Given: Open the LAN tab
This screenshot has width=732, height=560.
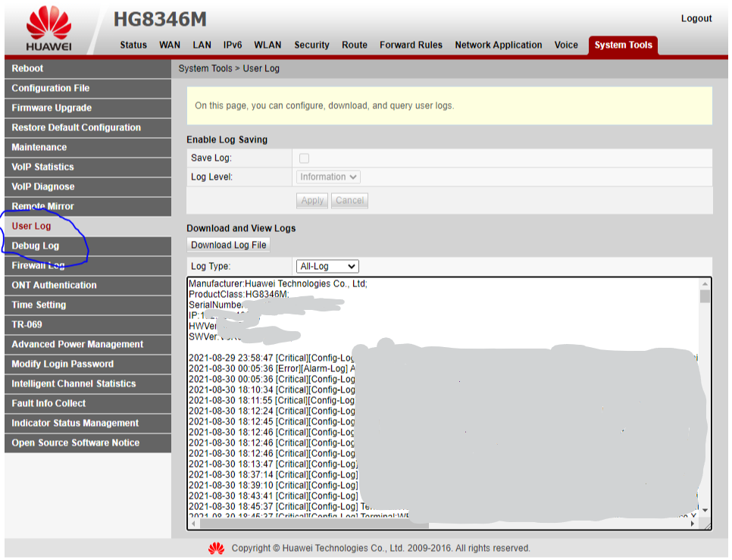Looking at the screenshot, I should pos(202,45).
